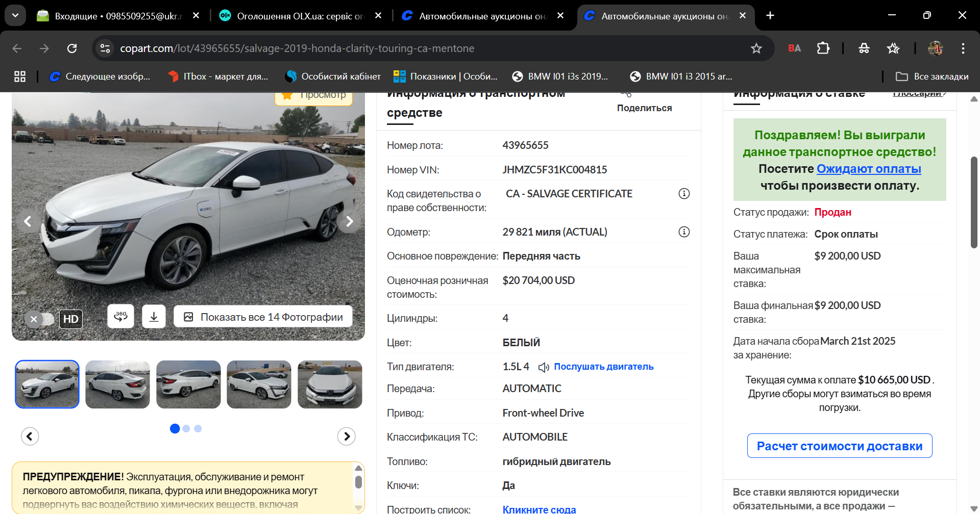Follow the Ожидают оплаты link
Screen dimensions: 980x514
pos(869,169)
